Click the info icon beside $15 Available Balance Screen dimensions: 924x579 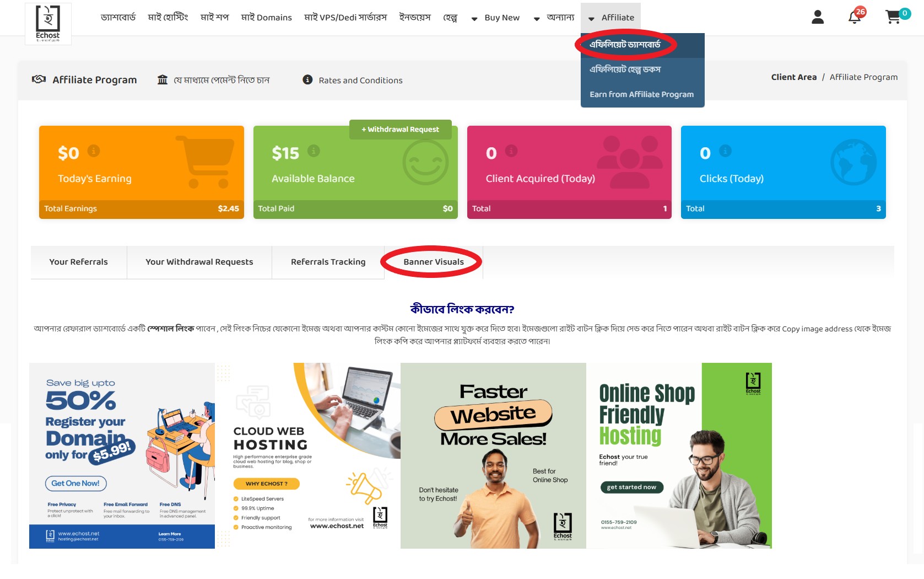pos(314,151)
